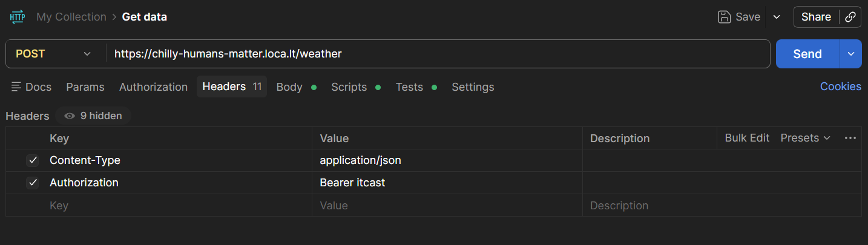
Task: Click the Description cell for Content-Type
Action: pos(722,160)
